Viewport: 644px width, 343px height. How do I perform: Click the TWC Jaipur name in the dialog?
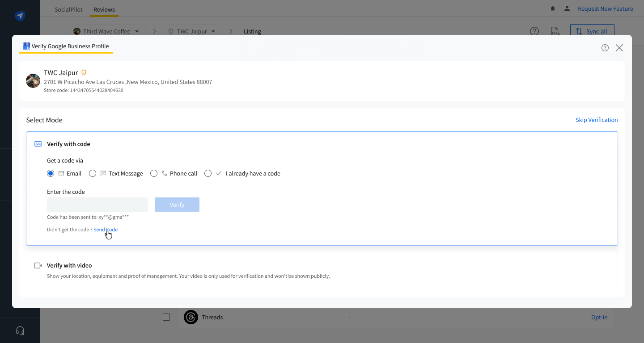[x=61, y=72]
